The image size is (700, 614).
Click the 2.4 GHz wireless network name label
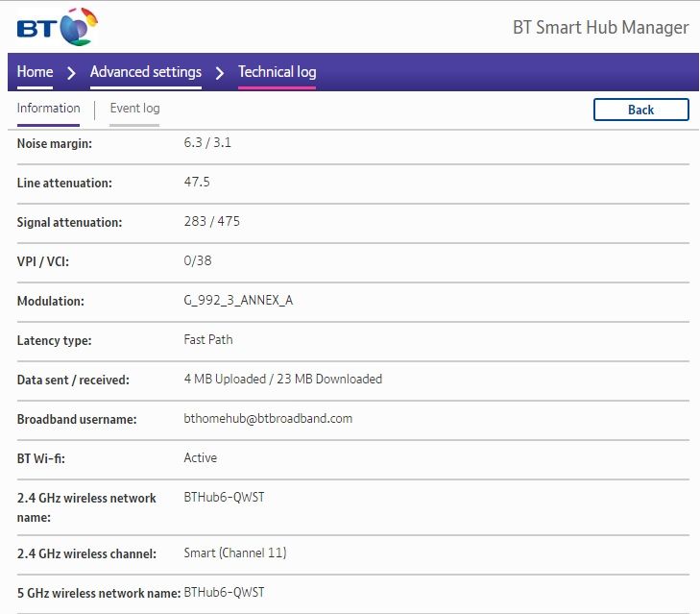[86, 507]
